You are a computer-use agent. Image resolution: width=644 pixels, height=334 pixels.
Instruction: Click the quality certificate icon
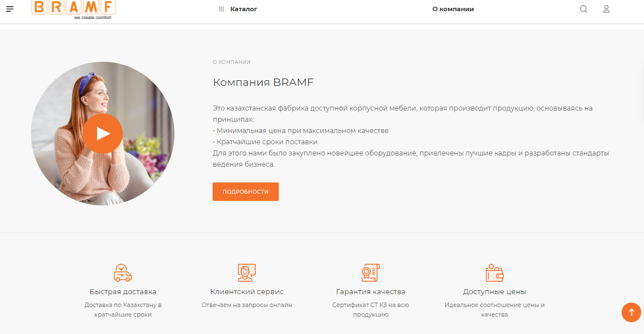pos(370,273)
